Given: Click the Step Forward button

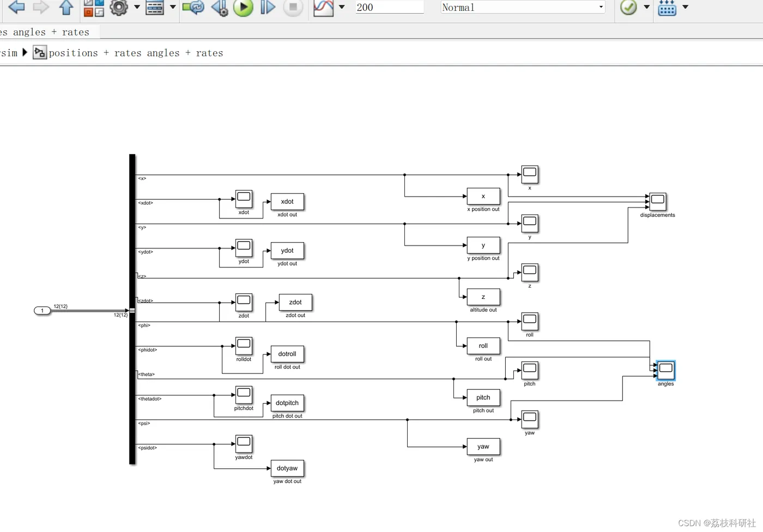Looking at the screenshot, I should coord(268,7).
